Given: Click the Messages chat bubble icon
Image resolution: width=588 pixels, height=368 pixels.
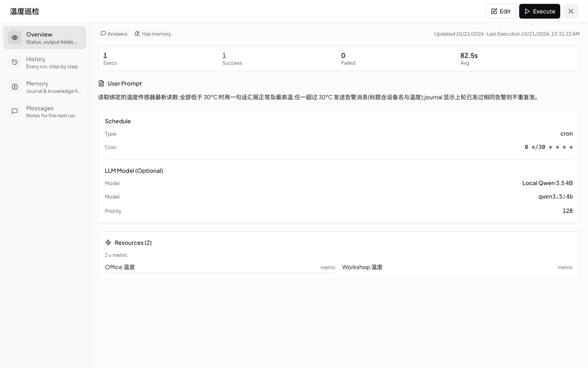Looking at the screenshot, I should coord(15,111).
